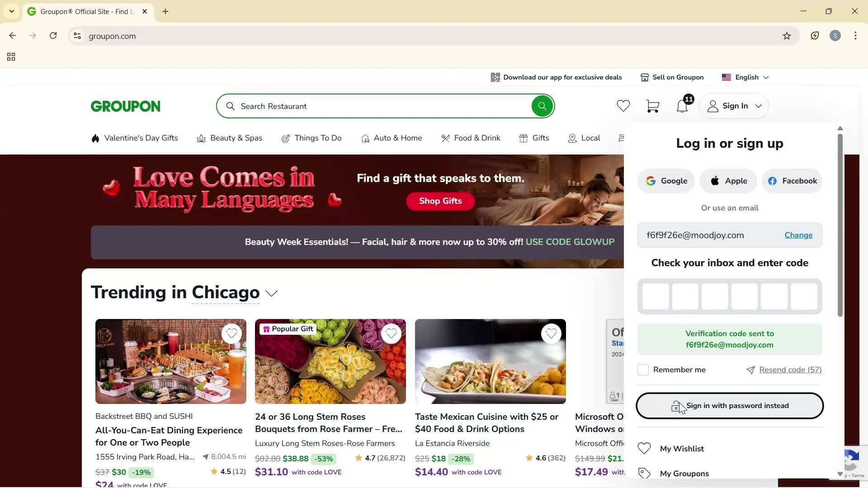This screenshot has width=868, height=488.
Task: Open Chicago location chevron dropdown
Action: point(272,294)
